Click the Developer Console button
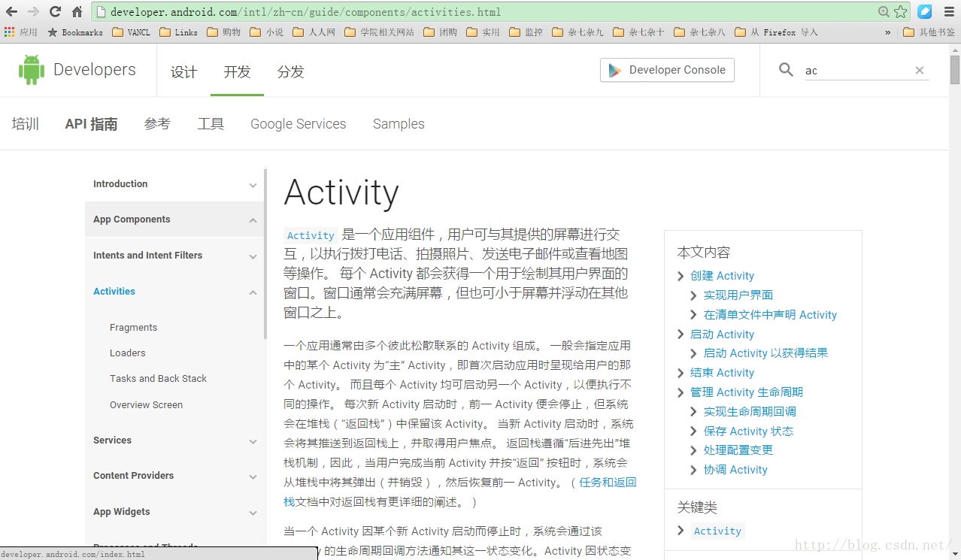Image resolution: width=961 pixels, height=560 pixels. coord(667,70)
